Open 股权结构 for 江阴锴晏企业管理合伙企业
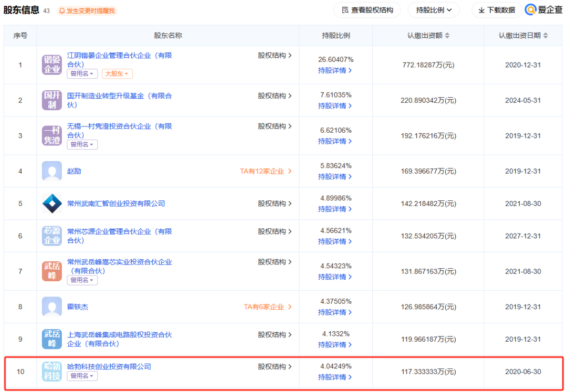Viewport: 567px width, 392px height. (x=275, y=55)
